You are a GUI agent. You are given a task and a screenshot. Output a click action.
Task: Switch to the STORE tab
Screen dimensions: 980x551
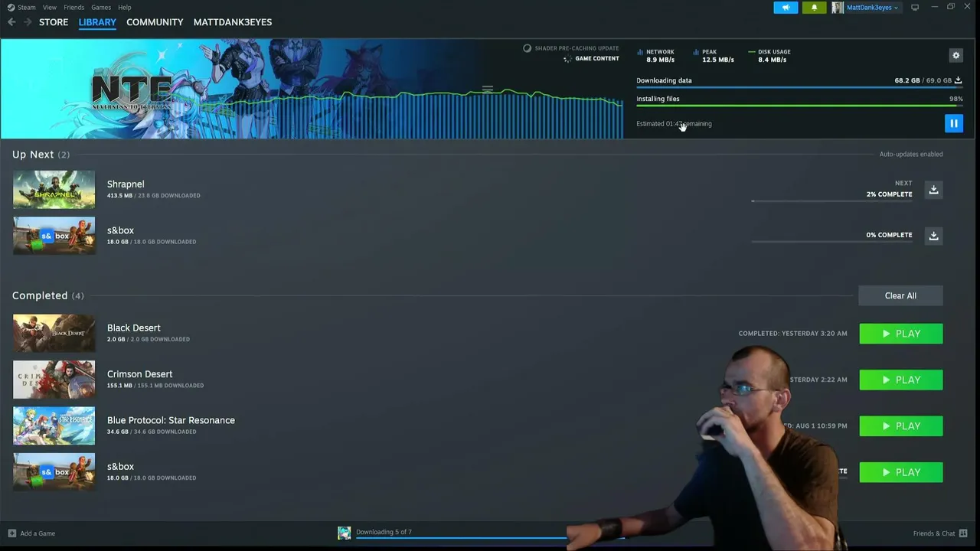tap(54, 22)
